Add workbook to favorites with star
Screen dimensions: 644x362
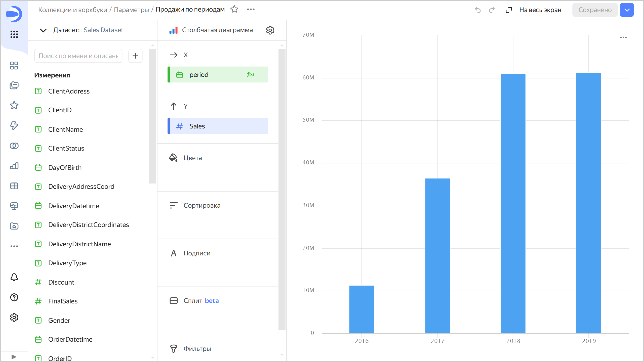234,9
